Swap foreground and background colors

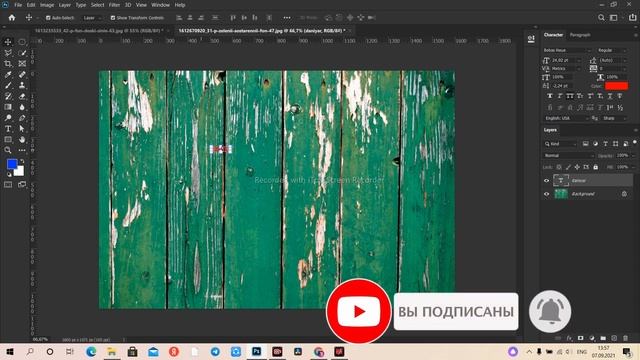point(22,161)
